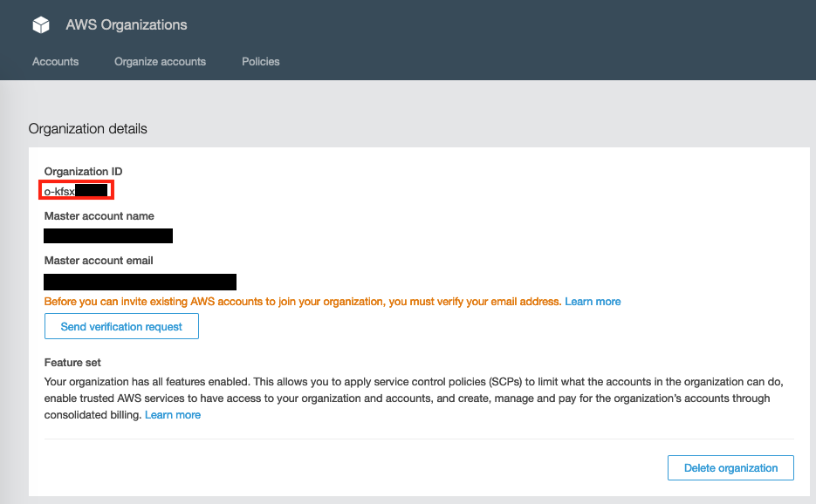Viewport: 816px width, 504px height.
Task: Open Learn more link under Feature set
Action: pos(173,415)
